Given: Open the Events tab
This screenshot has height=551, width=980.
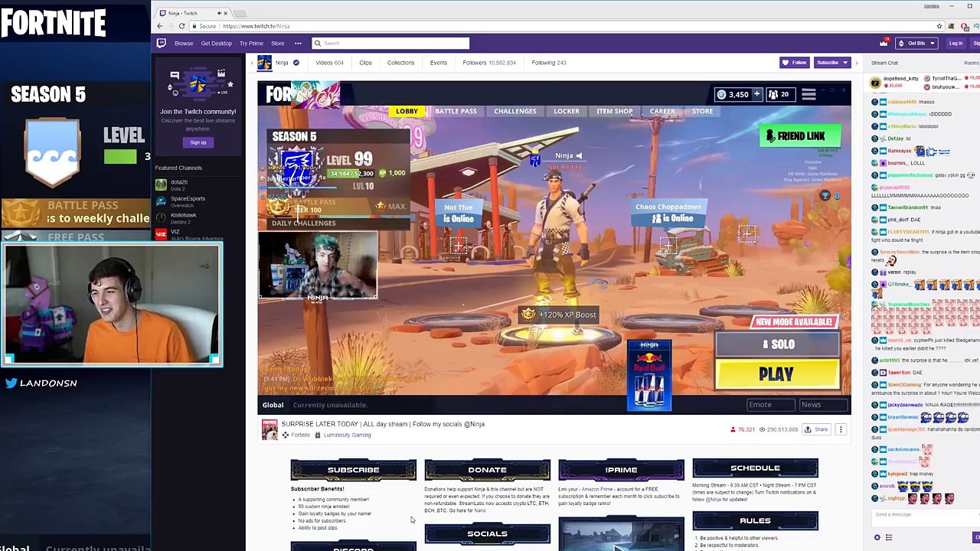Looking at the screenshot, I should (x=438, y=63).
